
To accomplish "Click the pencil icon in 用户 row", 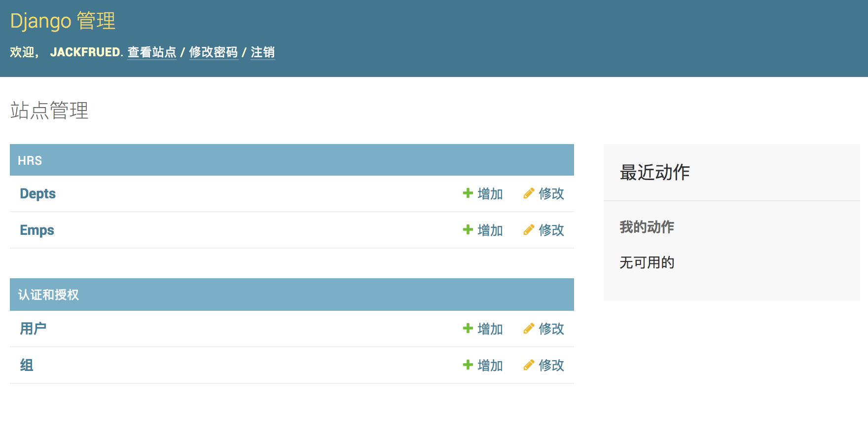I will (529, 329).
